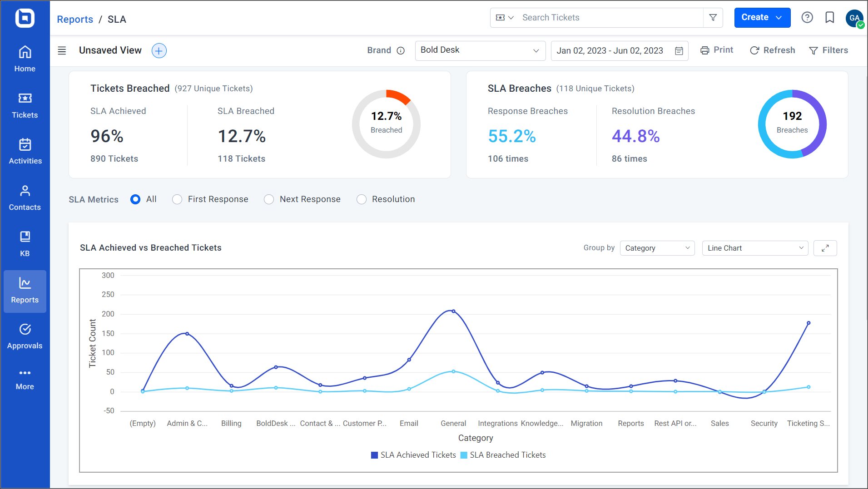Open Contacts from the sidebar
The image size is (868, 489).
coord(25,198)
